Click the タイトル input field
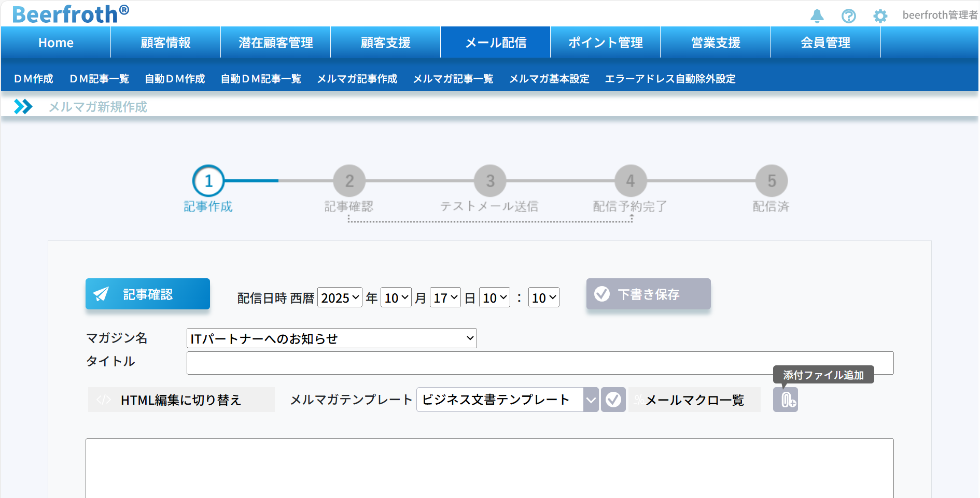This screenshot has width=980, height=498. point(539,363)
